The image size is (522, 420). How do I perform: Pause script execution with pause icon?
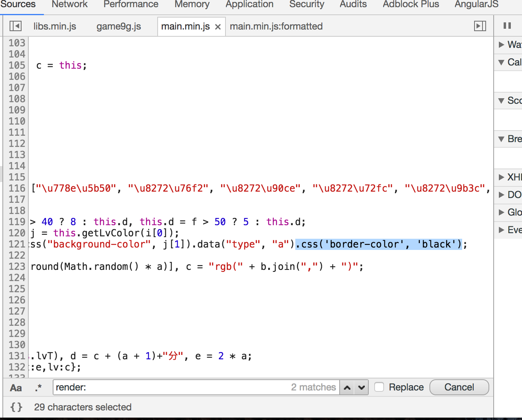coord(507,26)
